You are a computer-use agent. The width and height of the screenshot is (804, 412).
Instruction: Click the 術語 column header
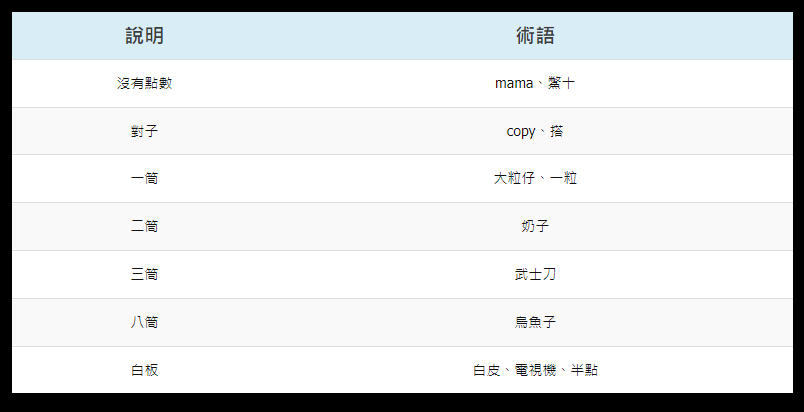[535, 36]
